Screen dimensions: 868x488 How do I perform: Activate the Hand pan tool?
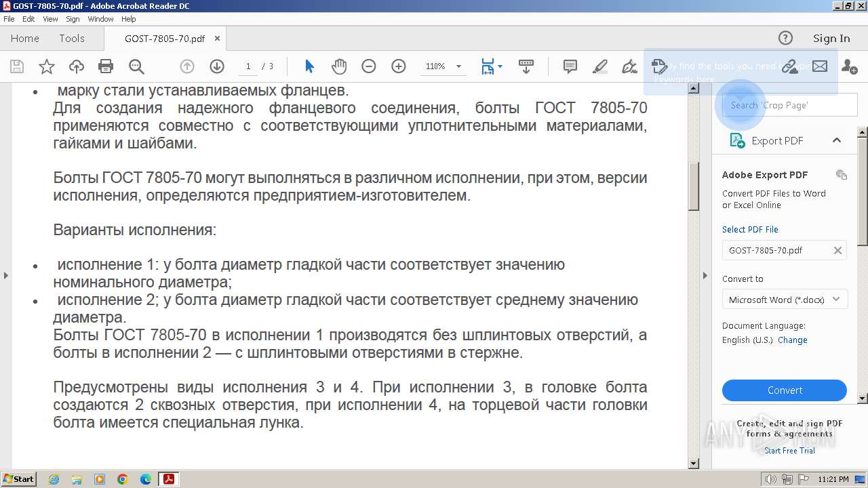(x=339, y=66)
